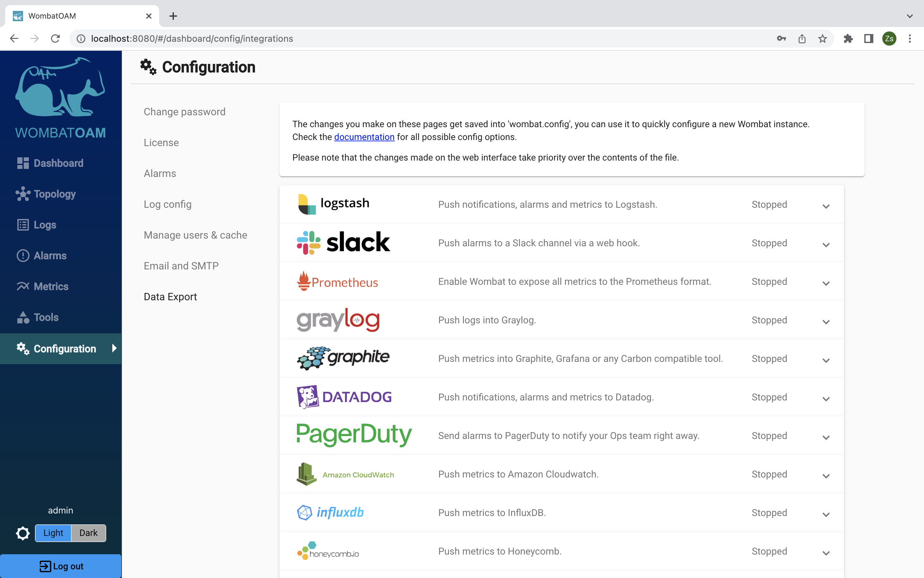Click the Logstash logo
Screen dimensions: 924x578
(x=333, y=204)
